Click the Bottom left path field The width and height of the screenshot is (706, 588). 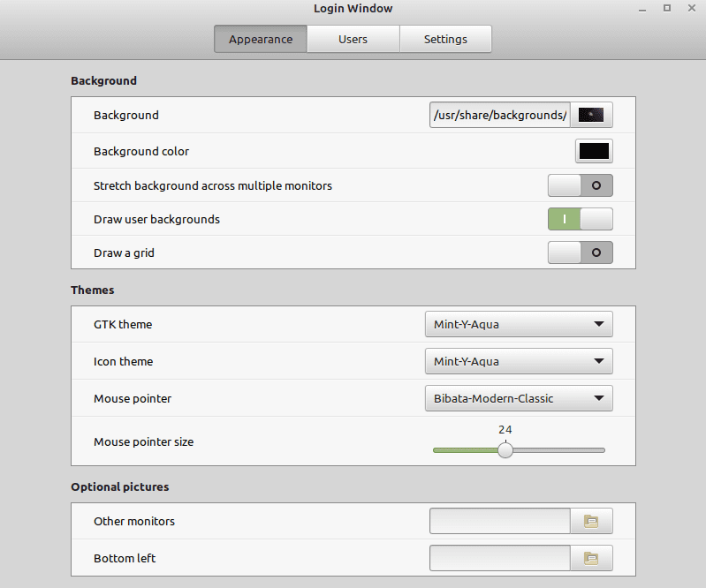(x=500, y=558)
